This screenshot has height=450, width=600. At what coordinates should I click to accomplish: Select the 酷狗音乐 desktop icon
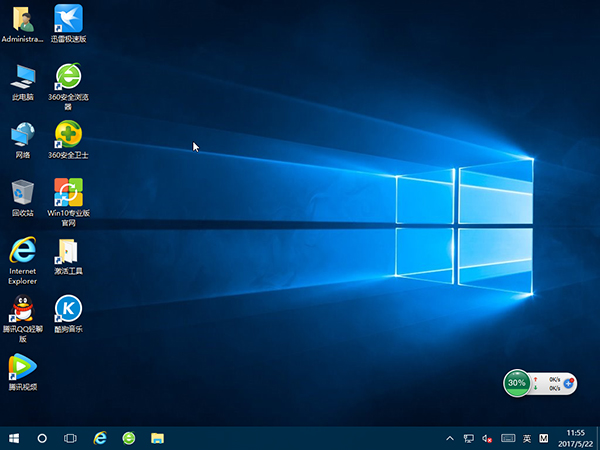(68, 308)
